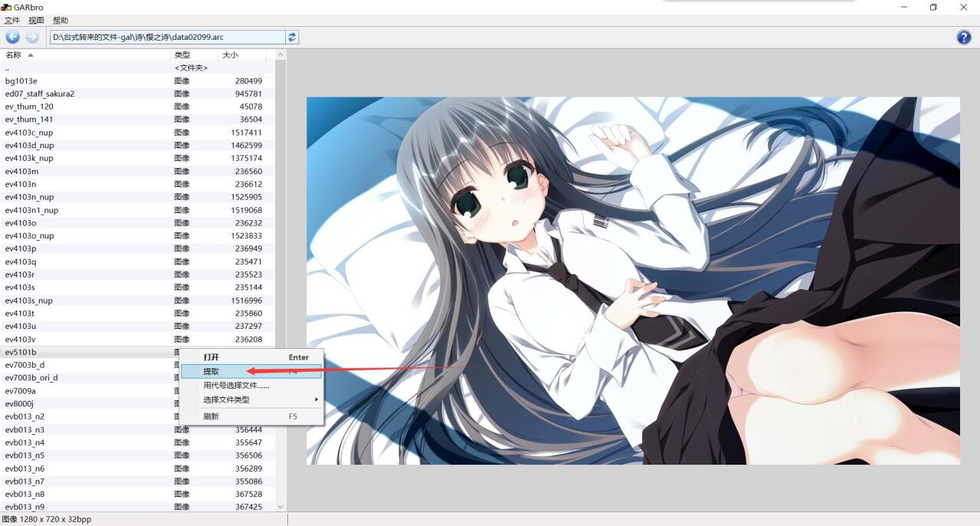This screenshot has width=980, height=526.
Task: Select file ev4103r
Action: coord(137,275)
